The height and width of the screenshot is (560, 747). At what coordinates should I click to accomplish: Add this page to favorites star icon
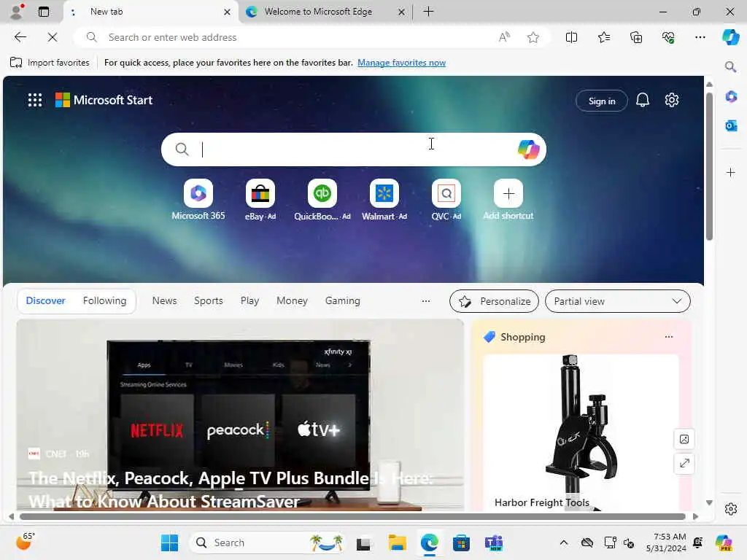pos(533,37)
